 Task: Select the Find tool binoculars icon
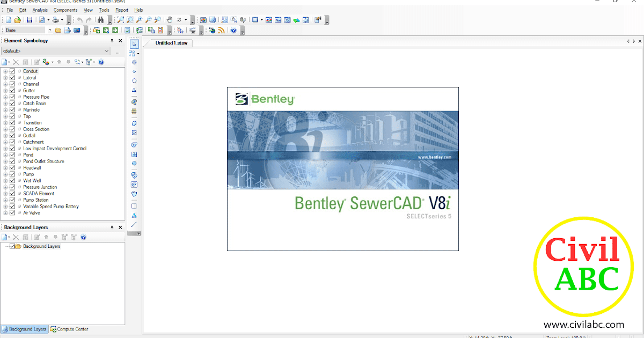[101, 19]
